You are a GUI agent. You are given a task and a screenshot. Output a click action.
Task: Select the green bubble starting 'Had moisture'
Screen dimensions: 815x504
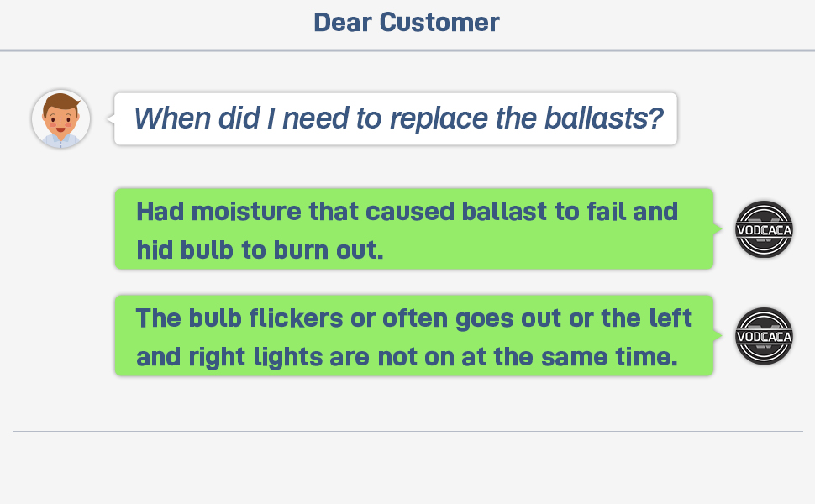413,228
